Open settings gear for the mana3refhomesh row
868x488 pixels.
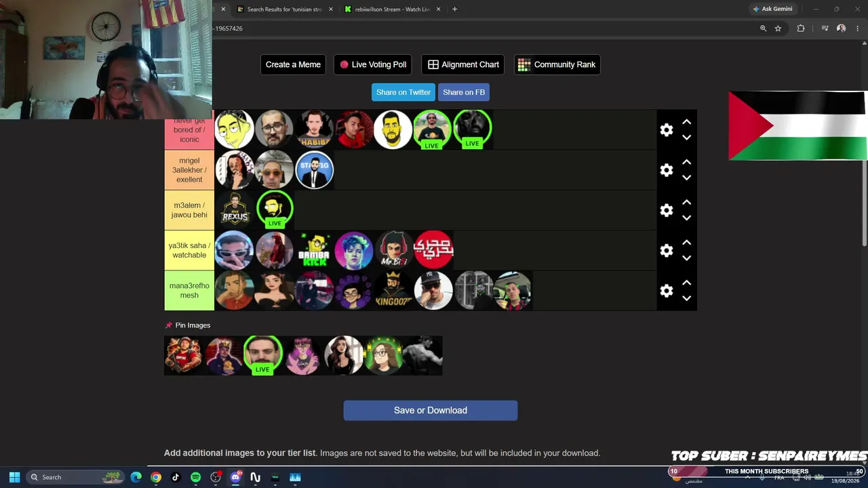667,291
